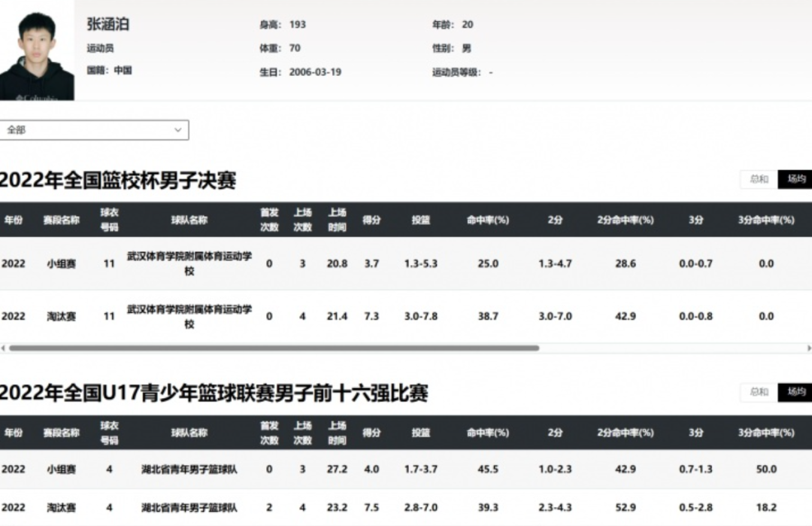Click the horizontal scrollbar under 篮校杯 table

pos(274,348)
